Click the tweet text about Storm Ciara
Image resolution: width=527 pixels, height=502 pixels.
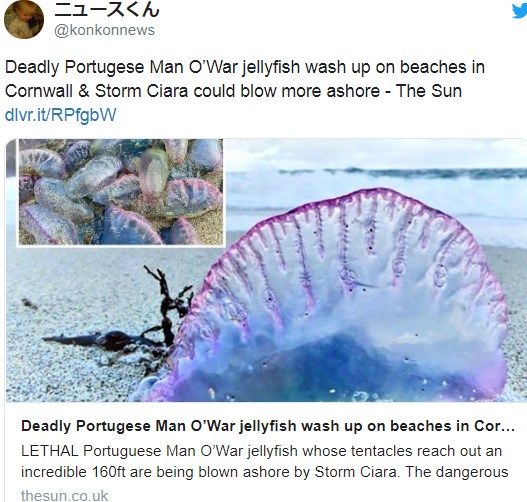pos(245,79)
